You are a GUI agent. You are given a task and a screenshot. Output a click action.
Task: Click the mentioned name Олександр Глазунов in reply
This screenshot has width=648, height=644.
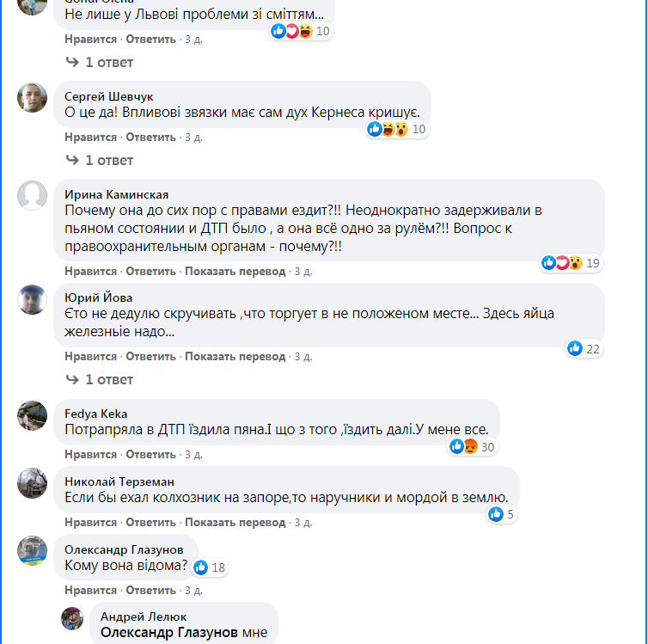click(168, 633)
